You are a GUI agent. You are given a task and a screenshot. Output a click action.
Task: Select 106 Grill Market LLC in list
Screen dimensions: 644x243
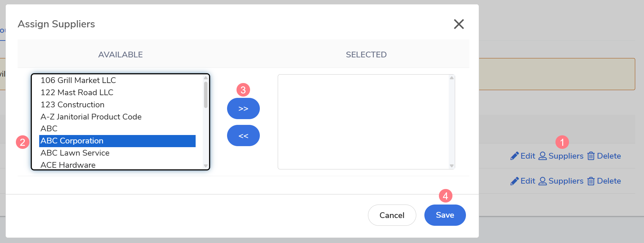point(78,80)
